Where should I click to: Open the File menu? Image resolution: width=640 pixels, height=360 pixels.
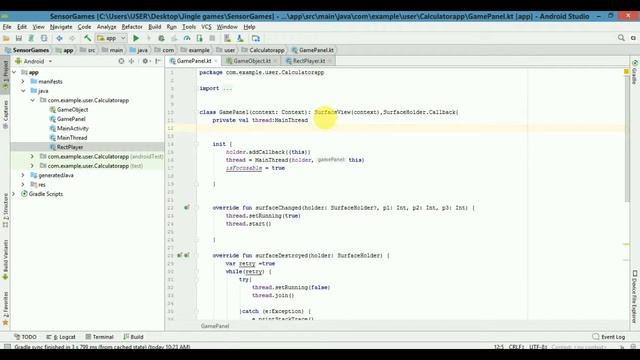point(7,27)
